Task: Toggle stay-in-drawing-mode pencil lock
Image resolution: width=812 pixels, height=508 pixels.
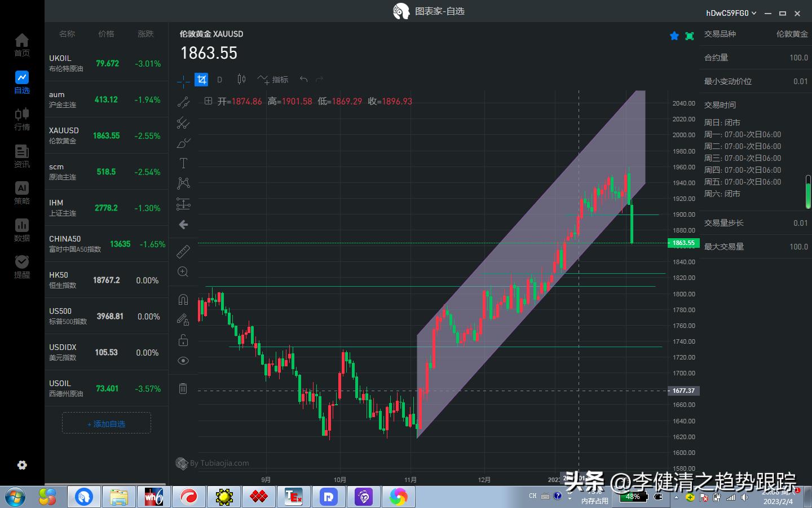Action: (x=183, y=319)
